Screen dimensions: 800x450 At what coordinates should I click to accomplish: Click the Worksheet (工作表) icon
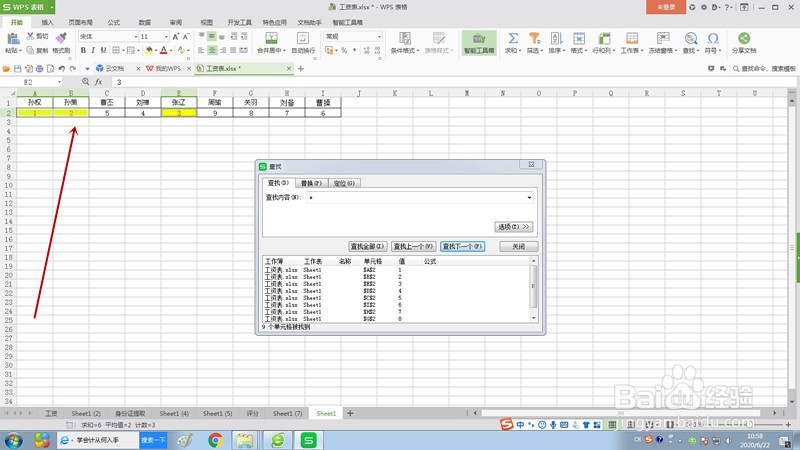(x=632, y=38)
